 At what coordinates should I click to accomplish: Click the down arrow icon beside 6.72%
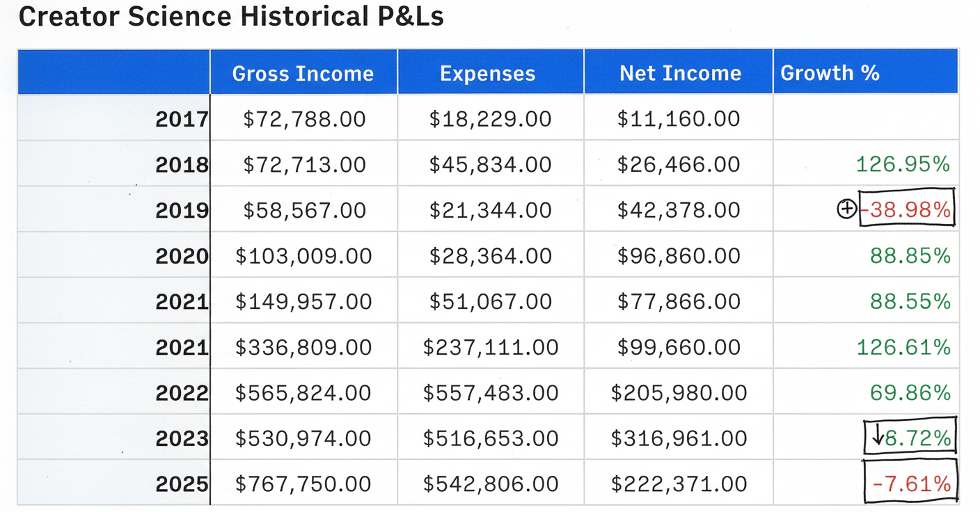click(878, 435)
